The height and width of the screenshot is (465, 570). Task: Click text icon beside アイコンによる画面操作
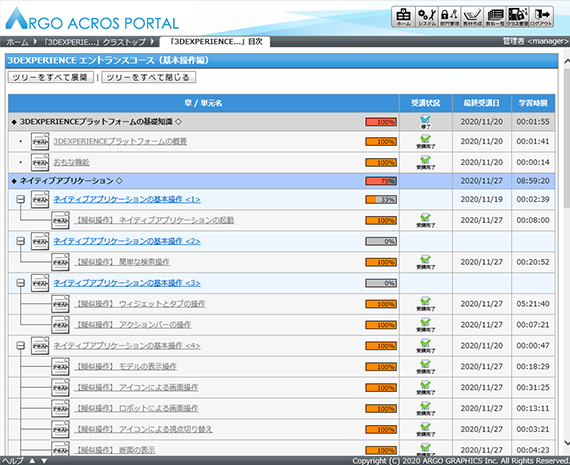(60, 388)
